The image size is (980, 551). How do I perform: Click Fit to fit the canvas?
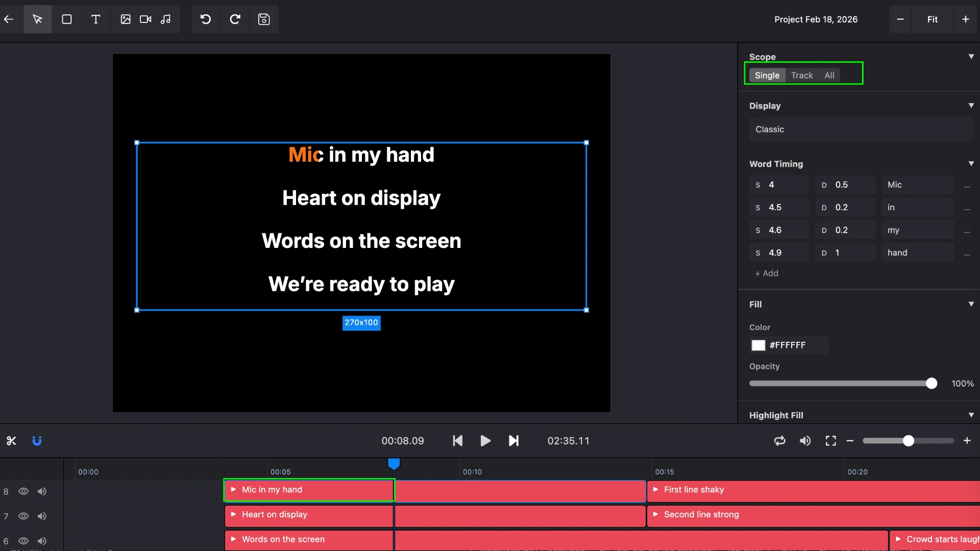pos(933,19)
